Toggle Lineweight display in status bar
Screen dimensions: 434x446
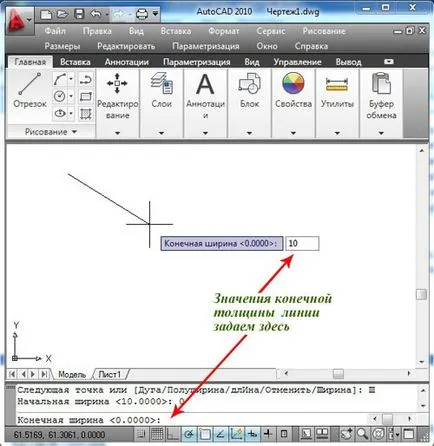pyautogui.click(x=268, y=434)
